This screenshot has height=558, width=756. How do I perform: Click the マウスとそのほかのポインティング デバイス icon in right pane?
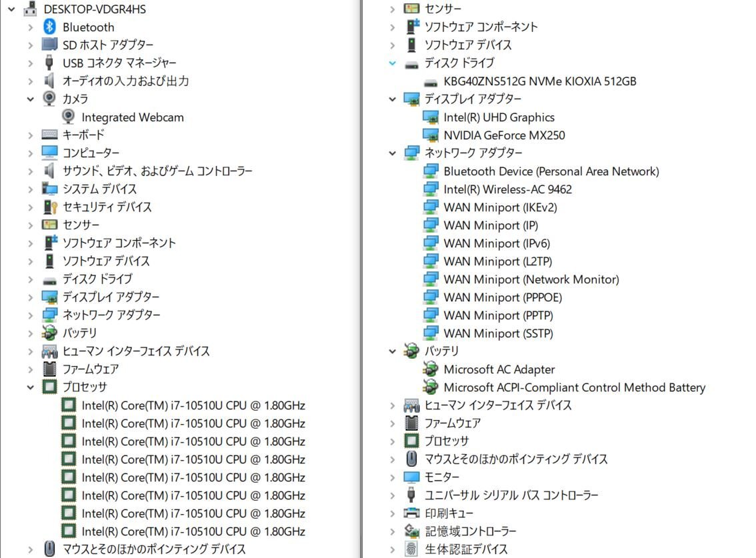tap(411, 459)
